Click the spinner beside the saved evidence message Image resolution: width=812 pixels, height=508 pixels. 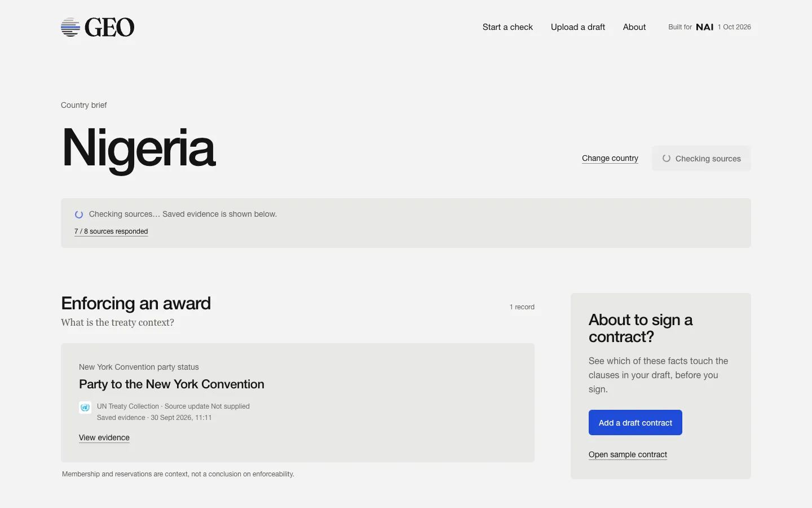79,214
